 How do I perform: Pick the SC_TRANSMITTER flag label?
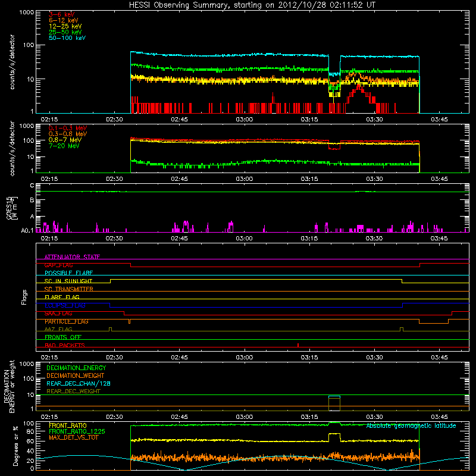[x=69, y=289]
